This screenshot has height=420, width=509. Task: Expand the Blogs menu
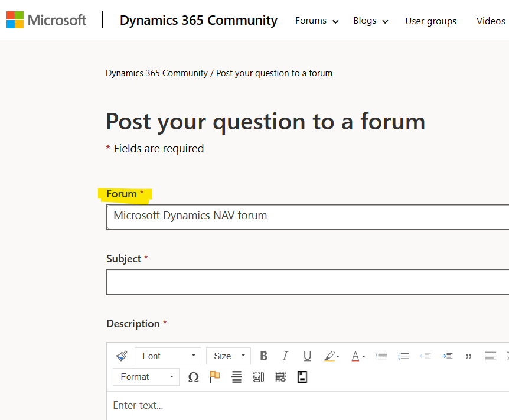pos(371,21)
